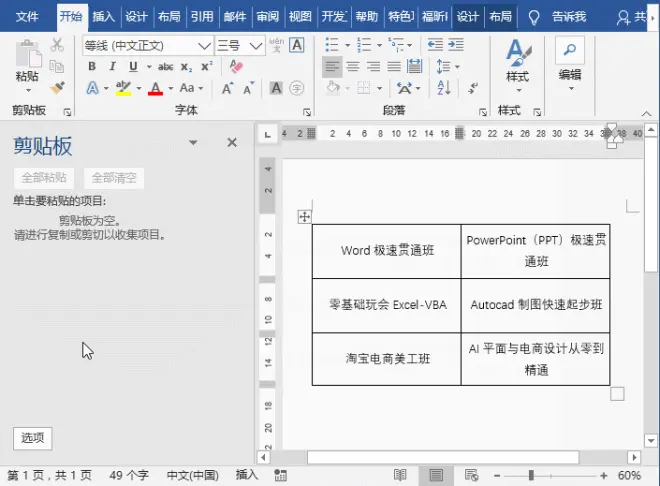Open font color dropdown arrow
This screenshot has height=486, width=660.
coord(170,88)
